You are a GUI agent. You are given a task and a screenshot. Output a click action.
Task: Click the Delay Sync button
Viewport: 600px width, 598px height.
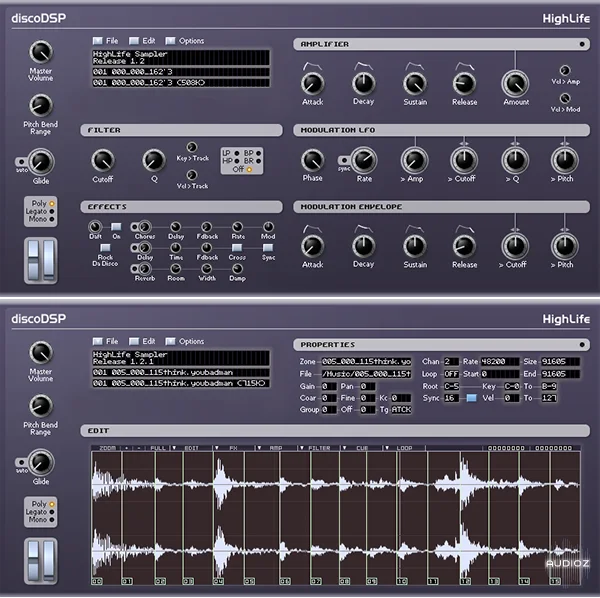click(268, 248)
